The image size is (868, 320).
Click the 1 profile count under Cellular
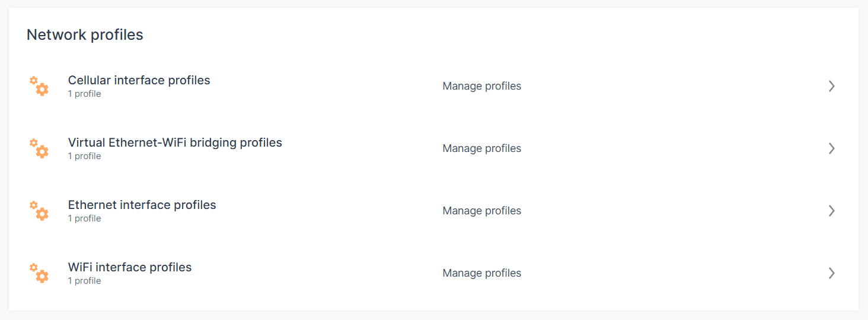84,94
